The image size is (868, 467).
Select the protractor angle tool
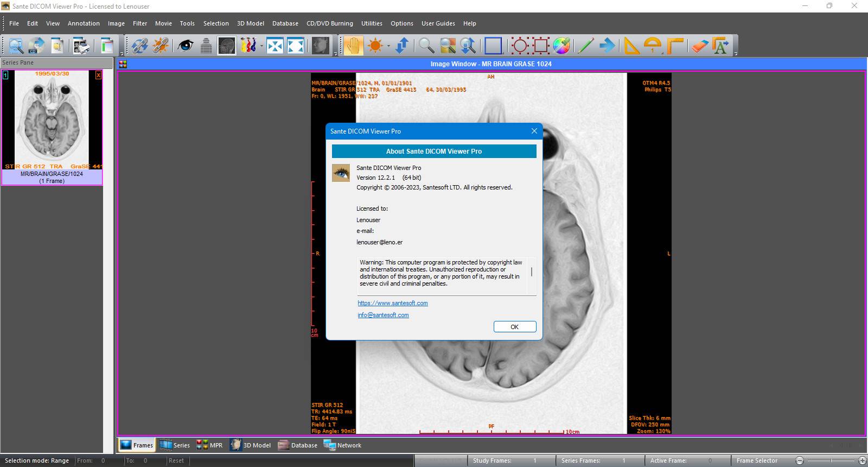tap(653, 46)
